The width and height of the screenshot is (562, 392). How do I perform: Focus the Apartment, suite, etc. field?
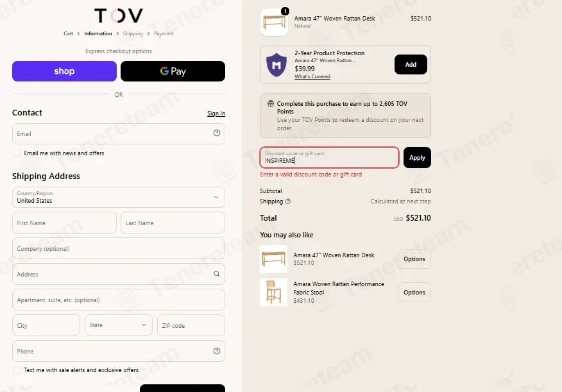(x=119, y=300)
